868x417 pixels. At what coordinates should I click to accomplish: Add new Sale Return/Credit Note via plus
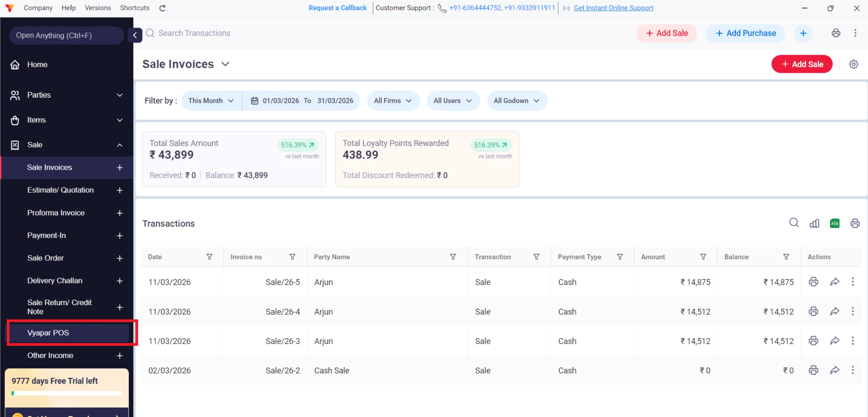(120, 307)
